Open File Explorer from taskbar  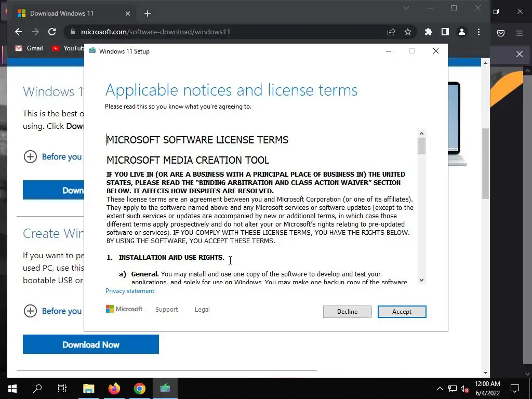pyautogui.click(x=88, y=389)
